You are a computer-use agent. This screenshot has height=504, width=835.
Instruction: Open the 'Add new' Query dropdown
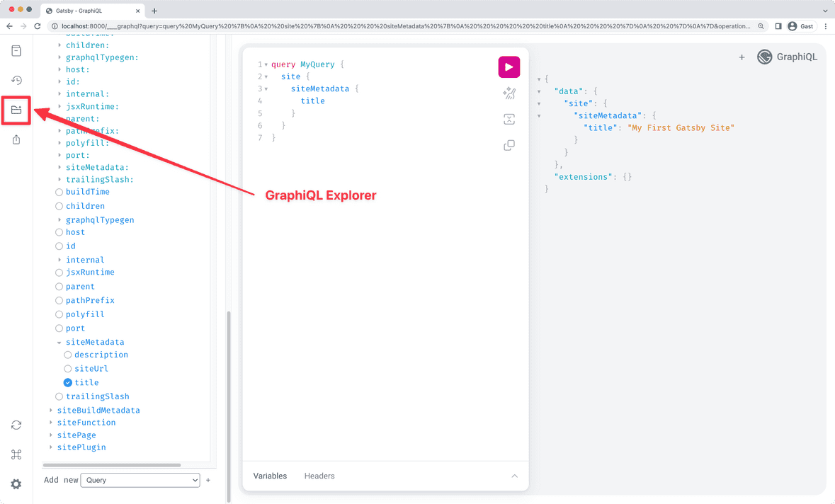[140, 480]
